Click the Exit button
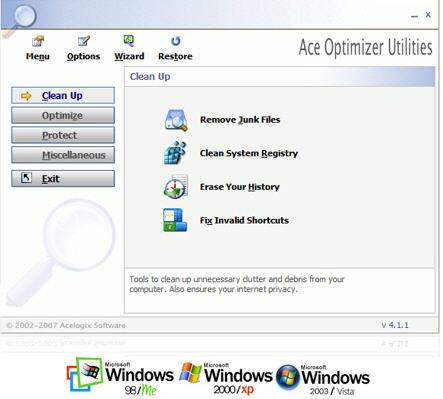The height and width of the screenshot is (399, 443). (x=63, y=179)
